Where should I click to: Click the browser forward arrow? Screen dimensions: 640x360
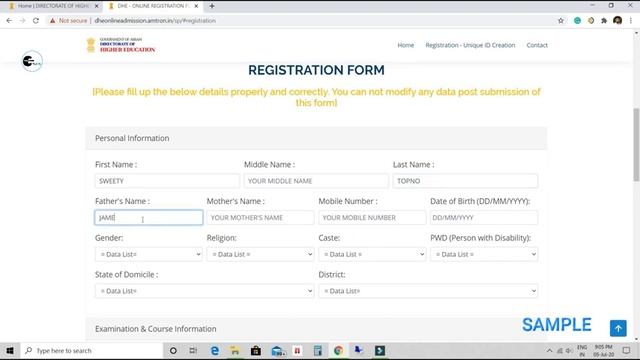pyautogui.click(x=22, y=20)
